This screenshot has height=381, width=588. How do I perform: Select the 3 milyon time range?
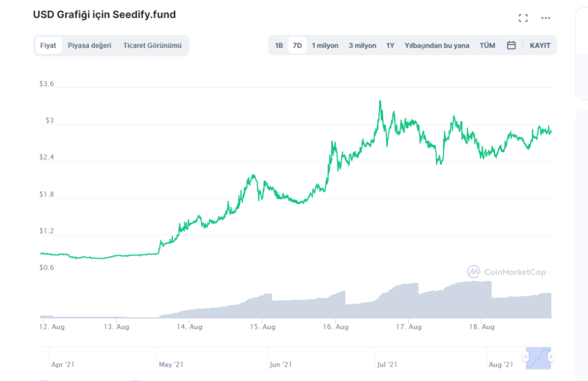(x=362, y=45)
